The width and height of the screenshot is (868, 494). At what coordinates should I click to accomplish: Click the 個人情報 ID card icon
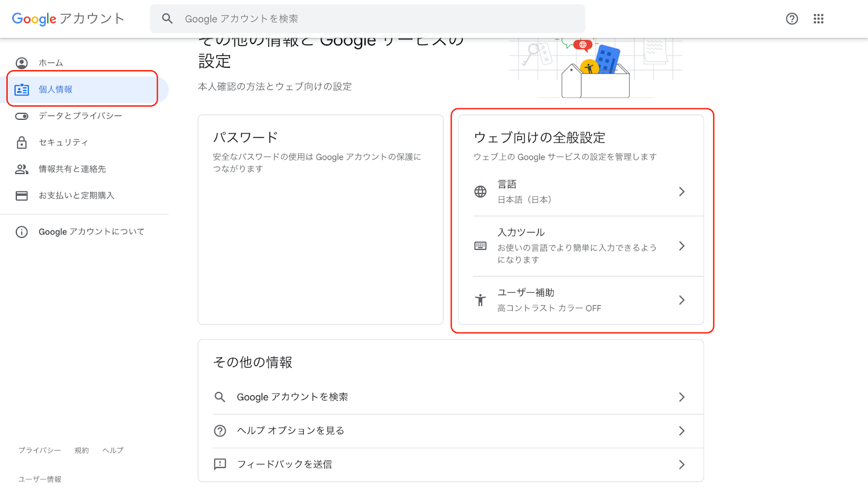[22, 89]
